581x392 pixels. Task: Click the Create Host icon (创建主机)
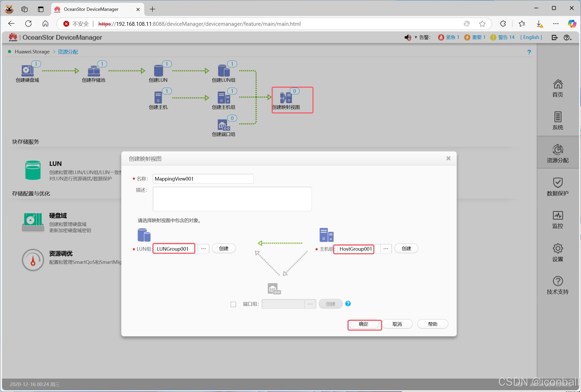coord(158,98)
